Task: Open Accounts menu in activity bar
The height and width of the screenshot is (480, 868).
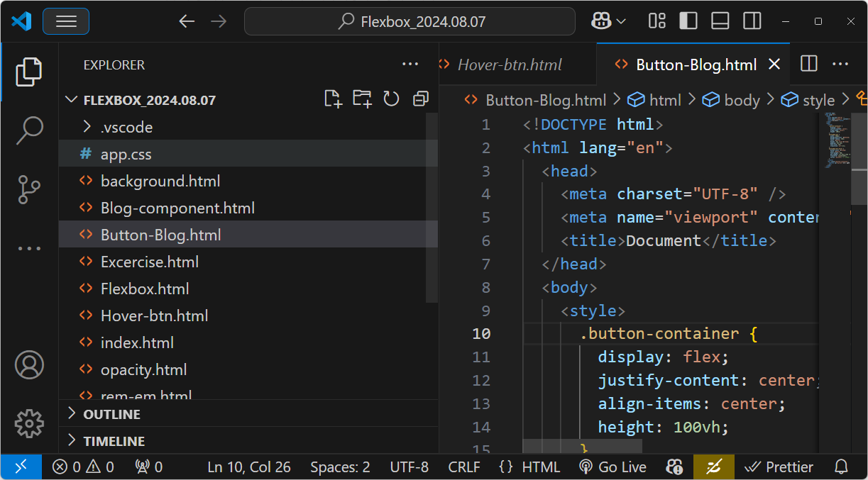Action: coord(29,365)
